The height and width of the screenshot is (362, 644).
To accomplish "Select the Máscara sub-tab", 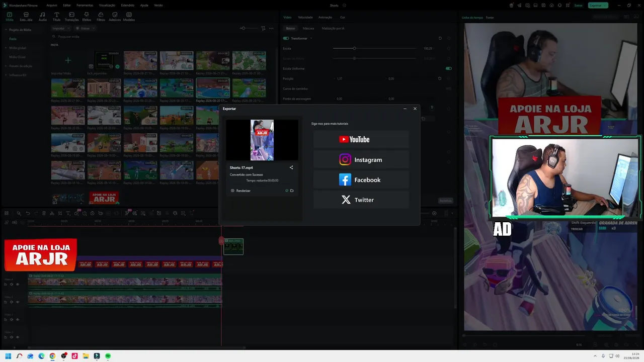I will (308, 28).
